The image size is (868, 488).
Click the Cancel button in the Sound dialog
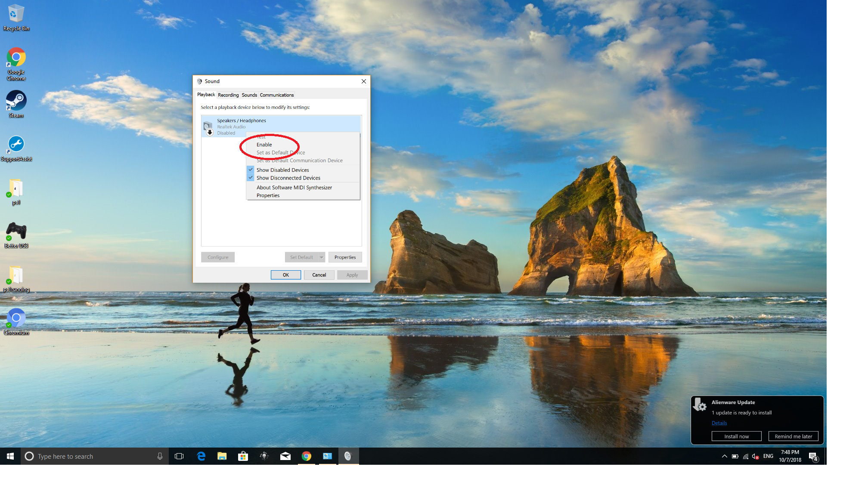click(x=319, y=275)
